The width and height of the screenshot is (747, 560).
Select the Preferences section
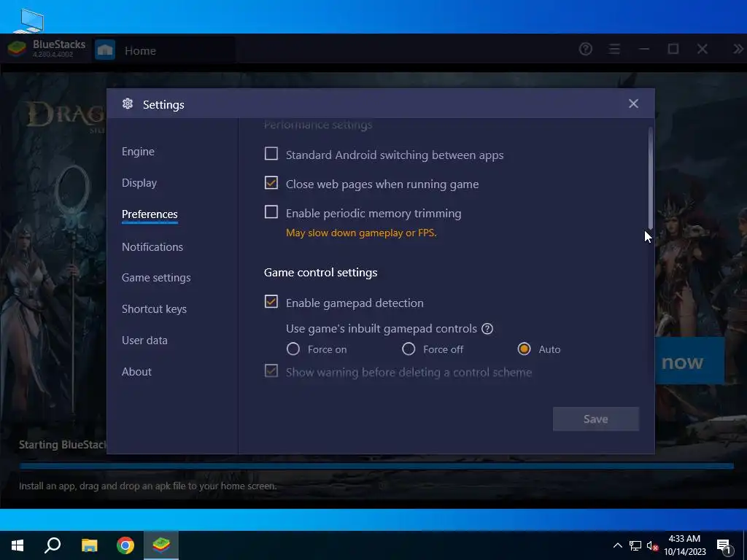click(x=150, y=214)
